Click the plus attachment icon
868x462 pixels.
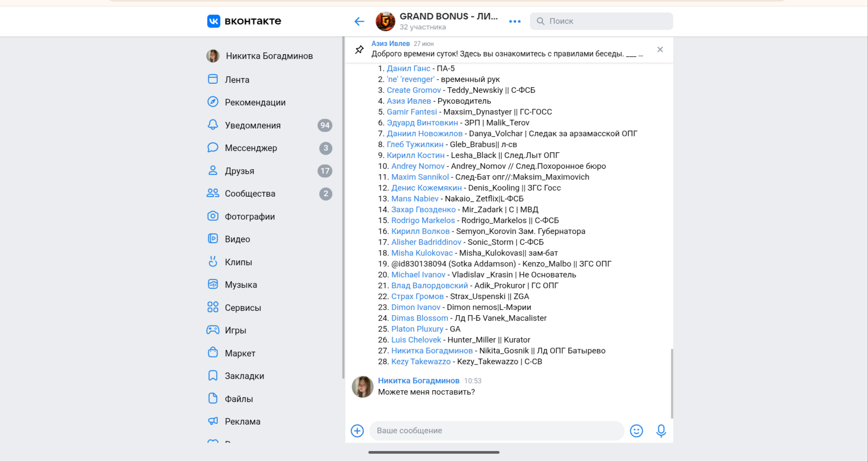[x=357, y=430]
